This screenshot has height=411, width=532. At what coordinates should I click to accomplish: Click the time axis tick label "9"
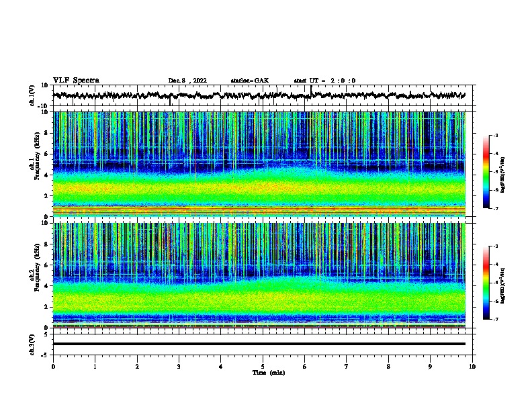[x=430, y=367]
